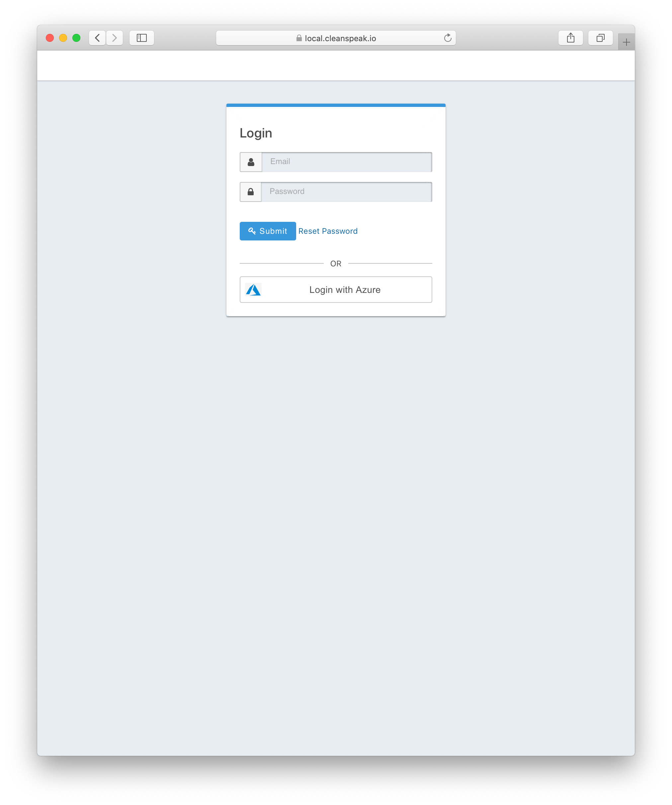This screenshot has width=672, height=805.
Task: Click the Login with Azure button
Action: pyautogui.click(x=336, y=289)
